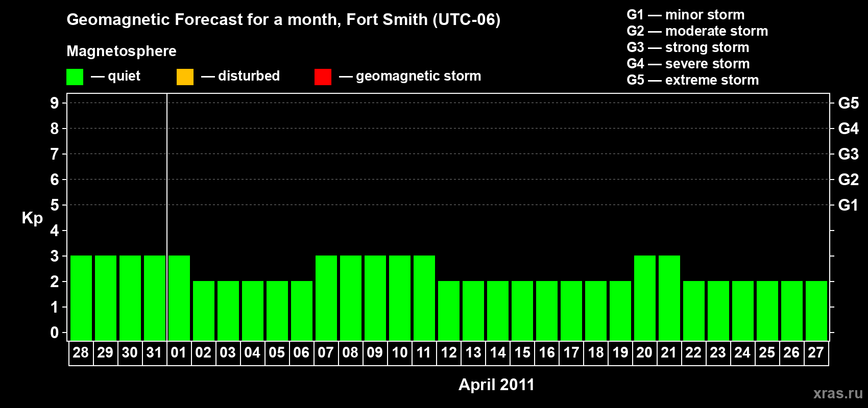This screenshot has width=868, height=408.
Task: Click the green bar for April 20
Action: pos(645,298)
